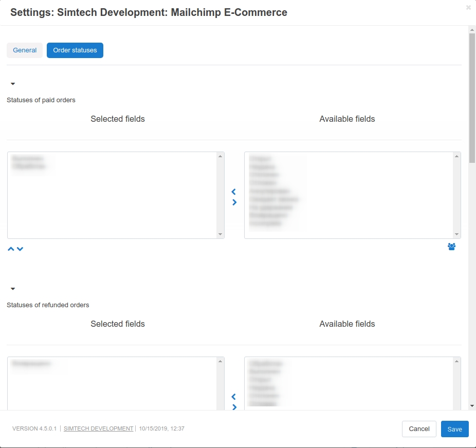The image size is (476, 448).
Task: Move refunded-orders status to Available fields (right arrow)
Action: tap(234, 407)
